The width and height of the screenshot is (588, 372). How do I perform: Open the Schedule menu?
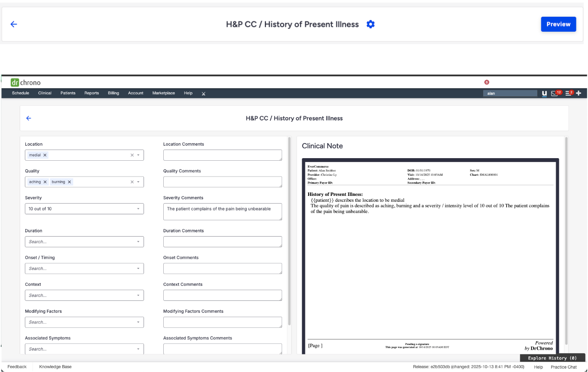(21, 93)
